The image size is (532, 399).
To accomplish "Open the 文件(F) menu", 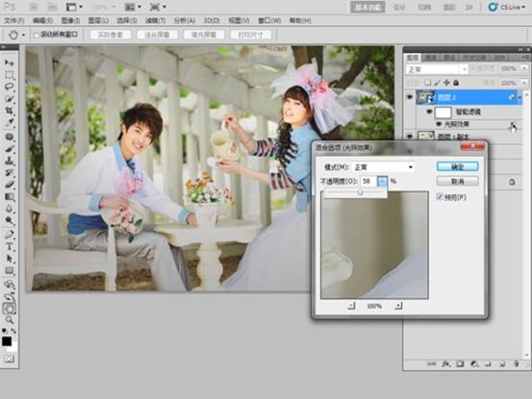I will tap(14, 21).
